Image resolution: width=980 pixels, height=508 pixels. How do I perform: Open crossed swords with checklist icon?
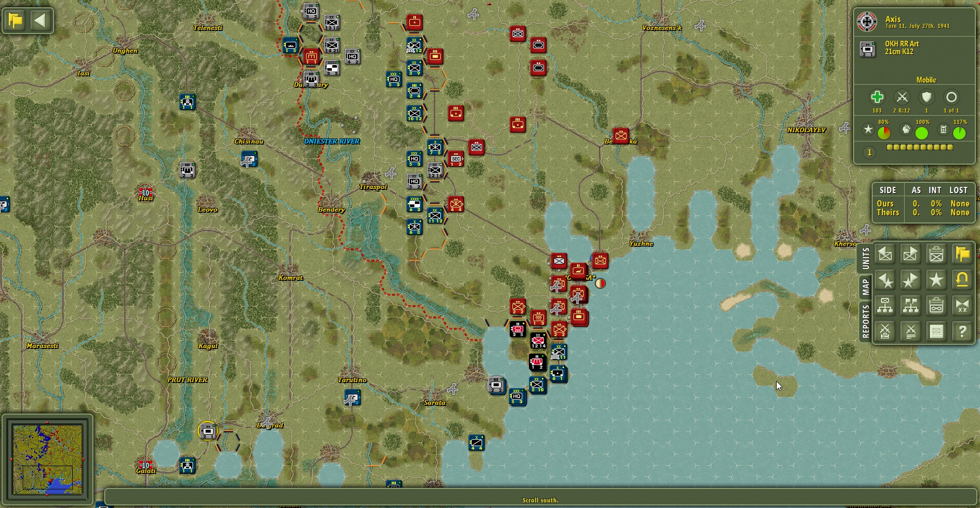(x=885, y=331)
